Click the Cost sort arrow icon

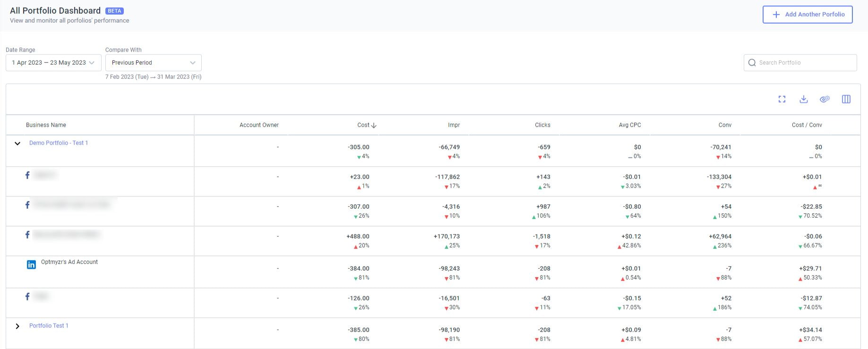click(x=374, y=126)
